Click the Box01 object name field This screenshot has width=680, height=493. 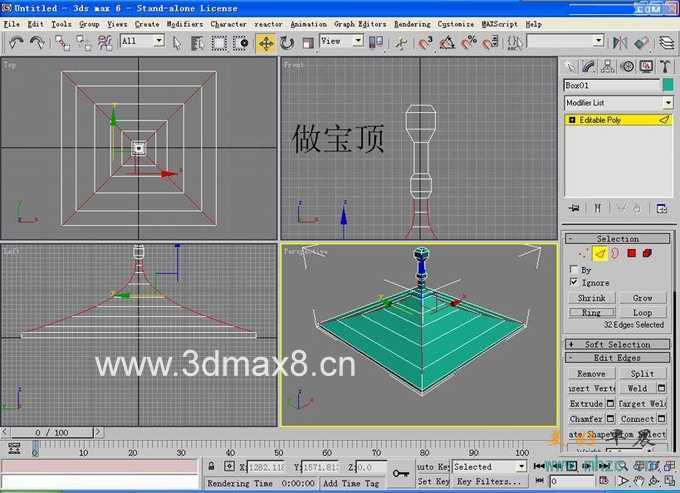(611, 85)
